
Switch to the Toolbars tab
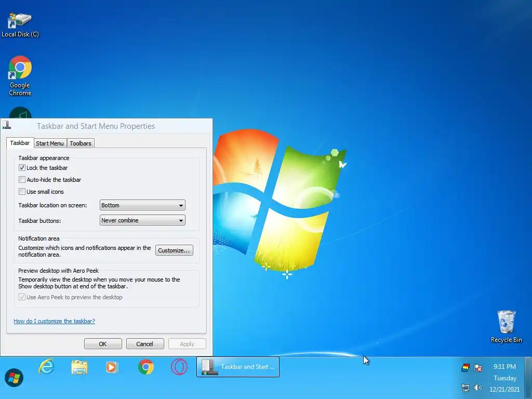click(81, 143)
